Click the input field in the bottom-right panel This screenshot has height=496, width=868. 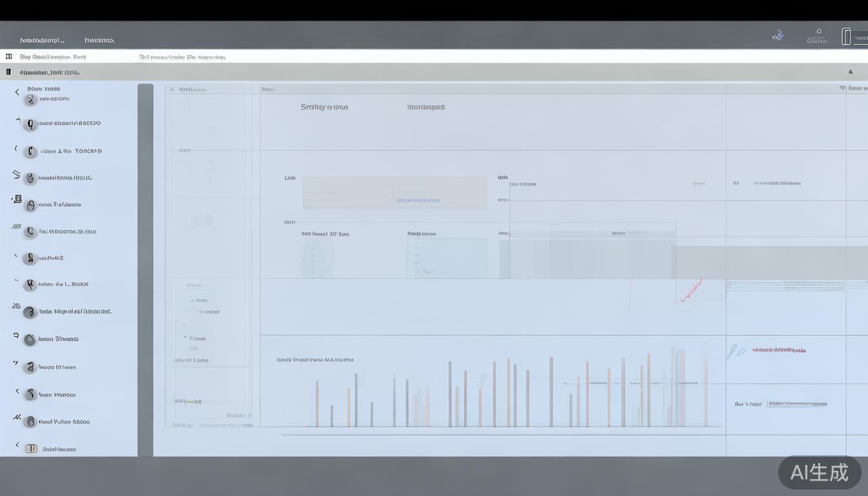[x=797, y=404]
